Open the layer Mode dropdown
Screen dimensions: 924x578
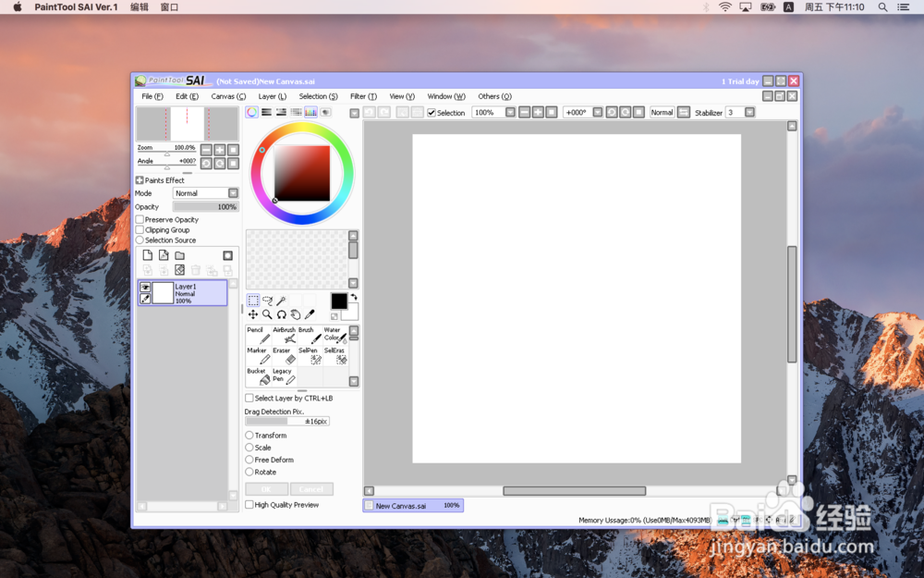(x=234, y=193)
